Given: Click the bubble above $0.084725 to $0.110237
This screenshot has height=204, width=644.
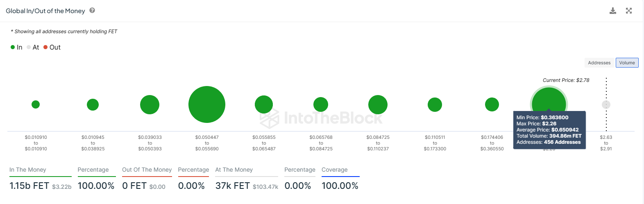Looking at the screenshot, I should tap(378, 104).
